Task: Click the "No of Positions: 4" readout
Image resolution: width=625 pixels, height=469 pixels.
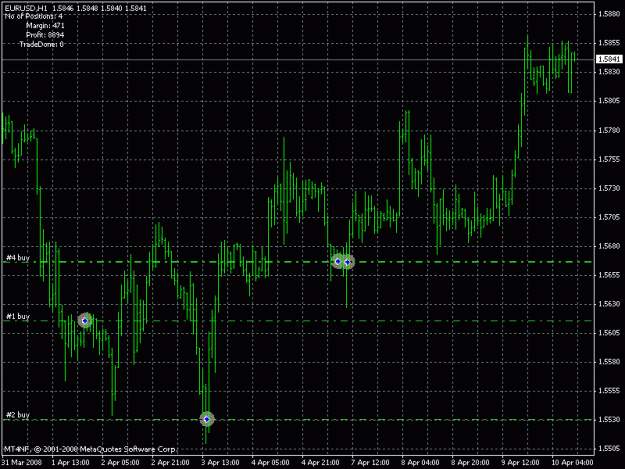Action: coord(33,16)
